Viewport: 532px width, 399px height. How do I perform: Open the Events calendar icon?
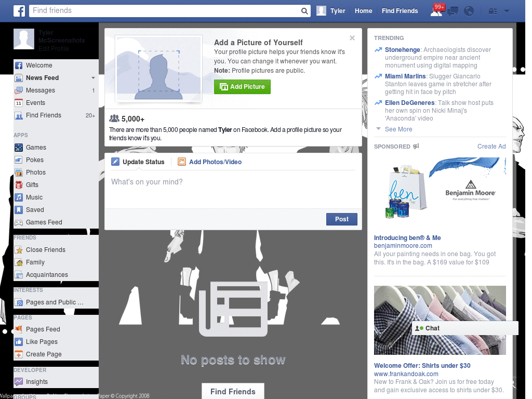coord(19,103)
